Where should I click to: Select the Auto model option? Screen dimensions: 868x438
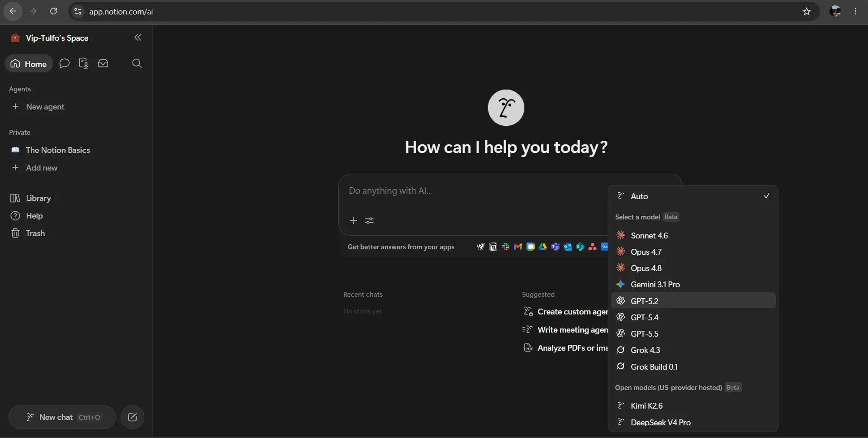[x=693, y=196]
